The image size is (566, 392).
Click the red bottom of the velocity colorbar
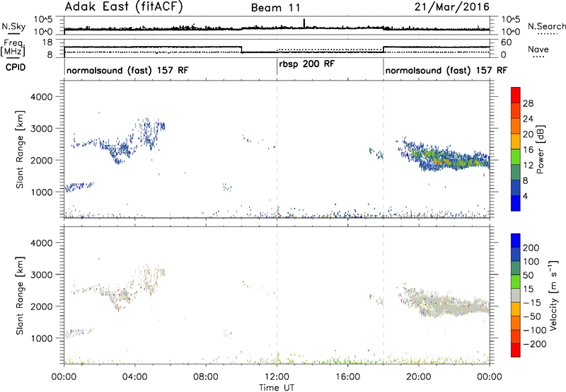click(516, 350)
